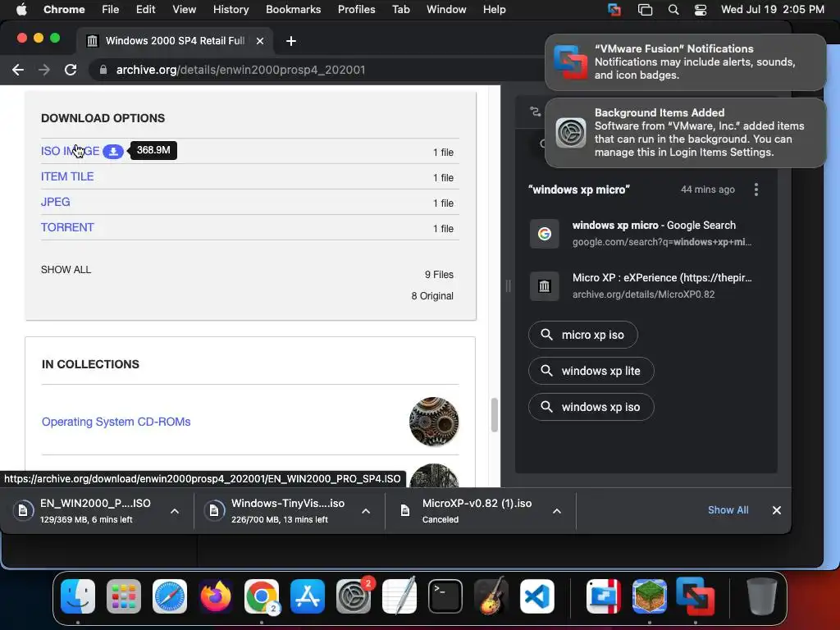Viewport: 840px width, 630px height.
Task: Click Operating System CD-ROMs gears thumbnail
Action: 434,422
